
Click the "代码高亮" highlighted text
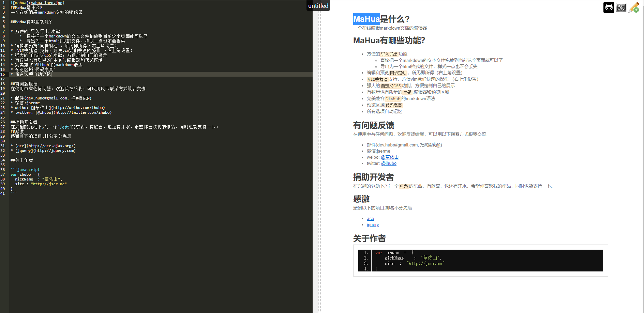click(x=394, y=105)
